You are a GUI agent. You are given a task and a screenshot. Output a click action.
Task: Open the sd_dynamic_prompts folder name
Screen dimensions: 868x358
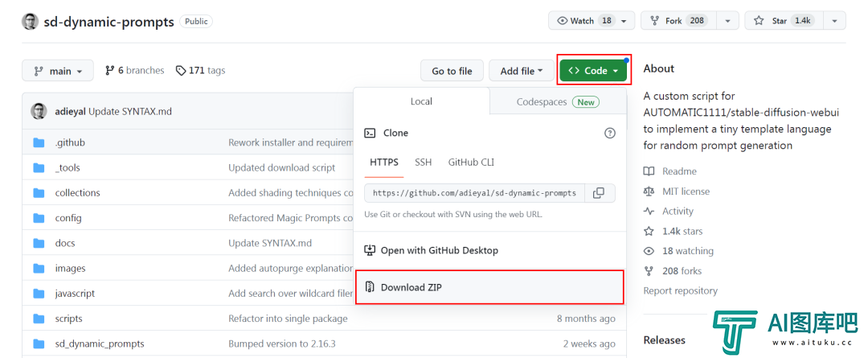click(x=100, y=344)
